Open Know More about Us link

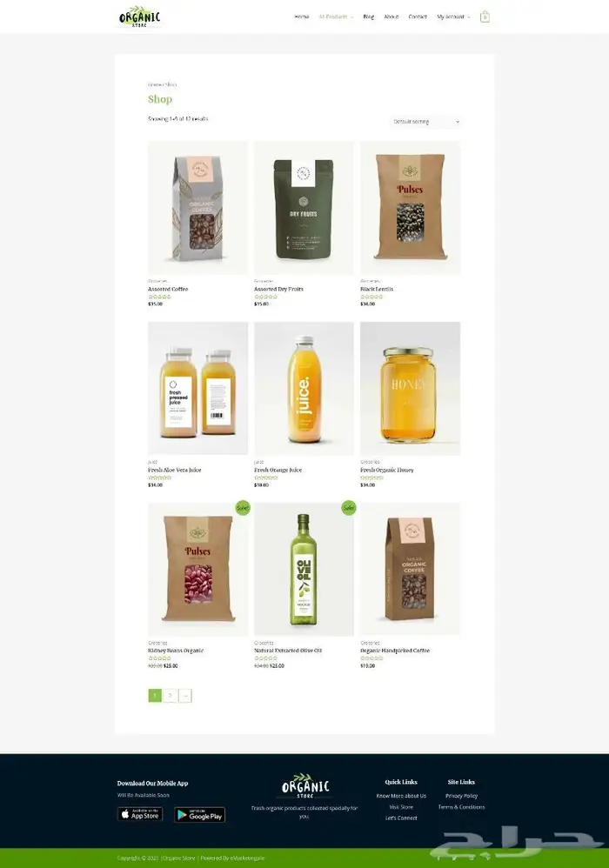pyautogui.click(x=401, y=796)
